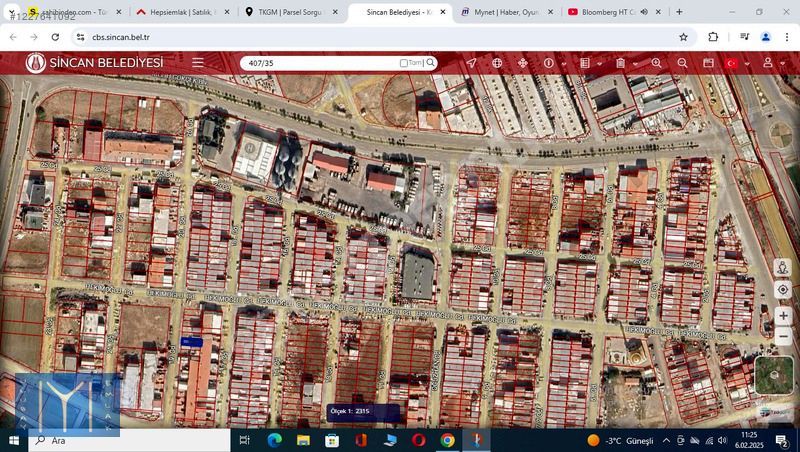This screenshot has width=800, height=452.
Task: Open the Turkish flag language dropdown
Action: [746, 63]
